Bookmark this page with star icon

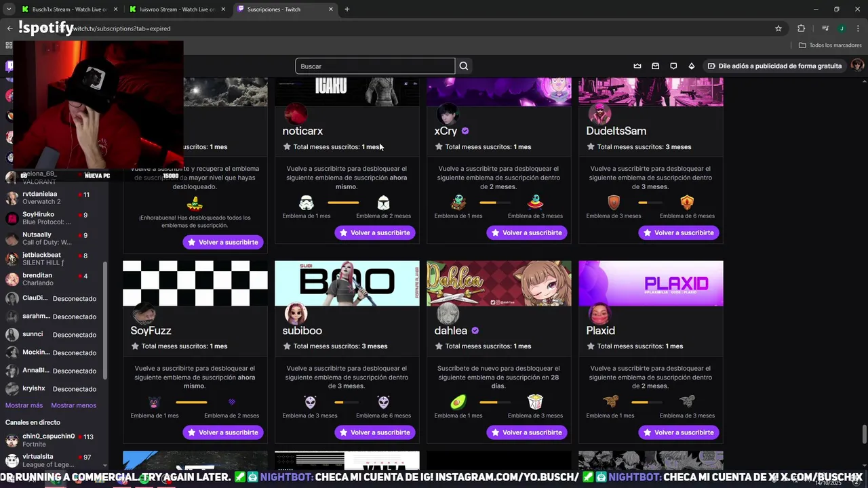[x=778, y=28]
